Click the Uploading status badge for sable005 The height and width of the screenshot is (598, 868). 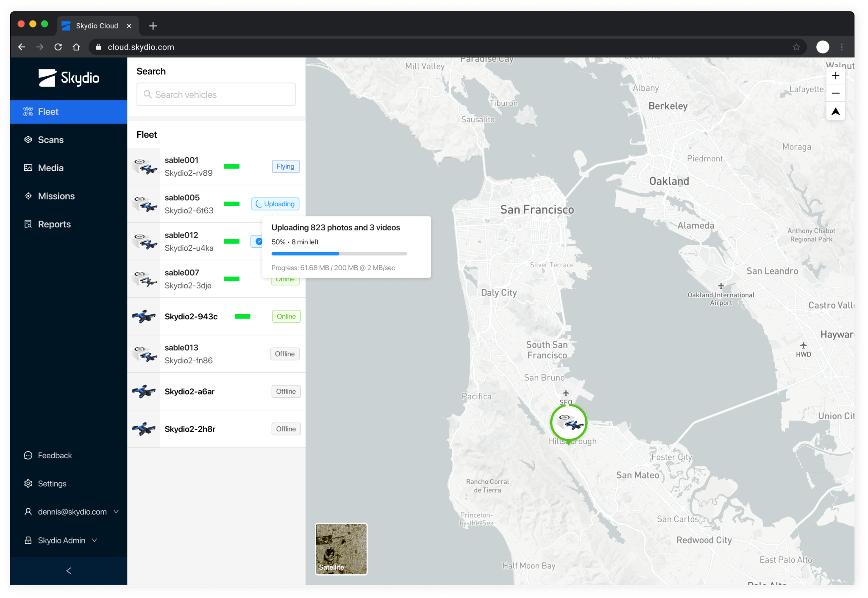pos(275,204)
